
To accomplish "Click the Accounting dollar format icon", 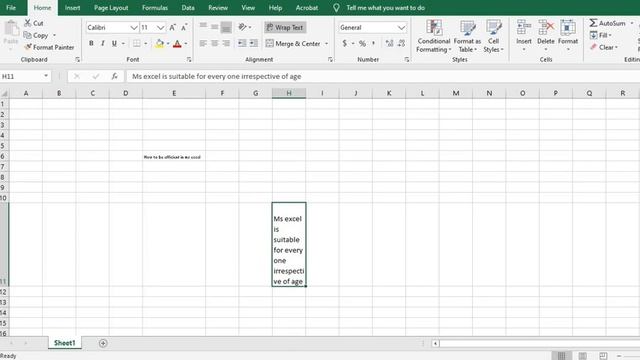I will click(344, 43).
